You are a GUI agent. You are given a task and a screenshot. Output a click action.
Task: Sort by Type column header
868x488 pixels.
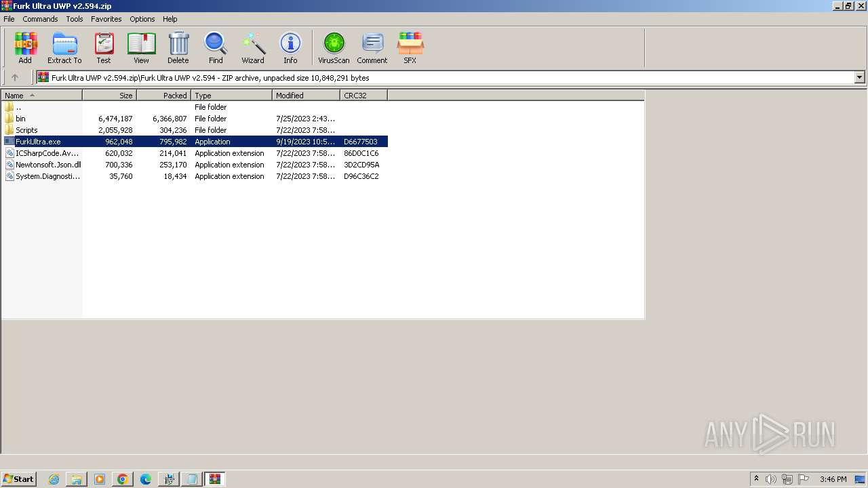pyautogui.click(x=231, y=96)
